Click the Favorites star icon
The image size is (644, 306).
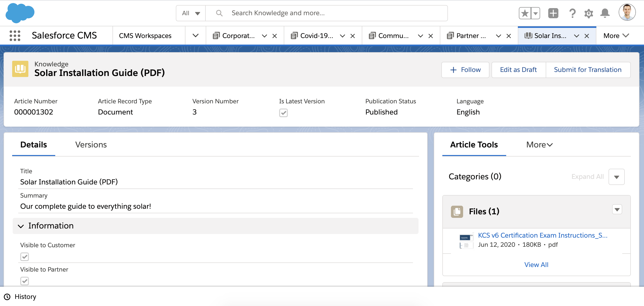(x=525, y=13)
